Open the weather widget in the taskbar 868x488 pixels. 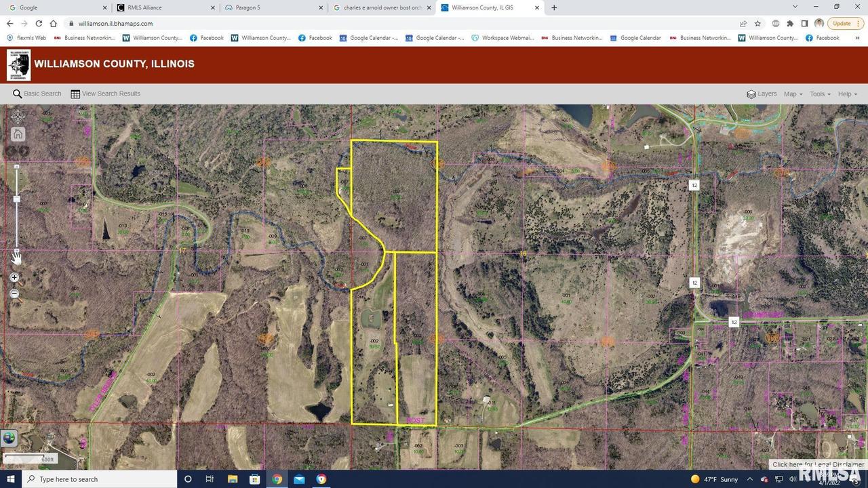point(710,479)
